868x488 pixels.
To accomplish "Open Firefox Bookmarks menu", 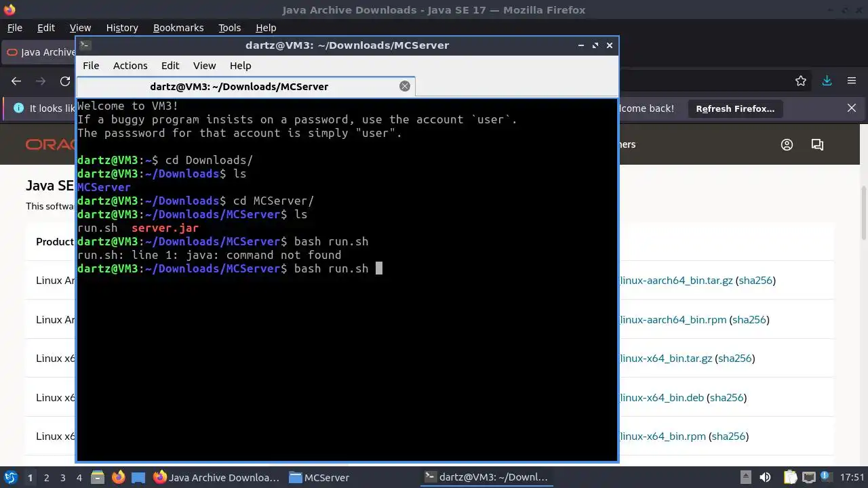I will pos(178,28).
